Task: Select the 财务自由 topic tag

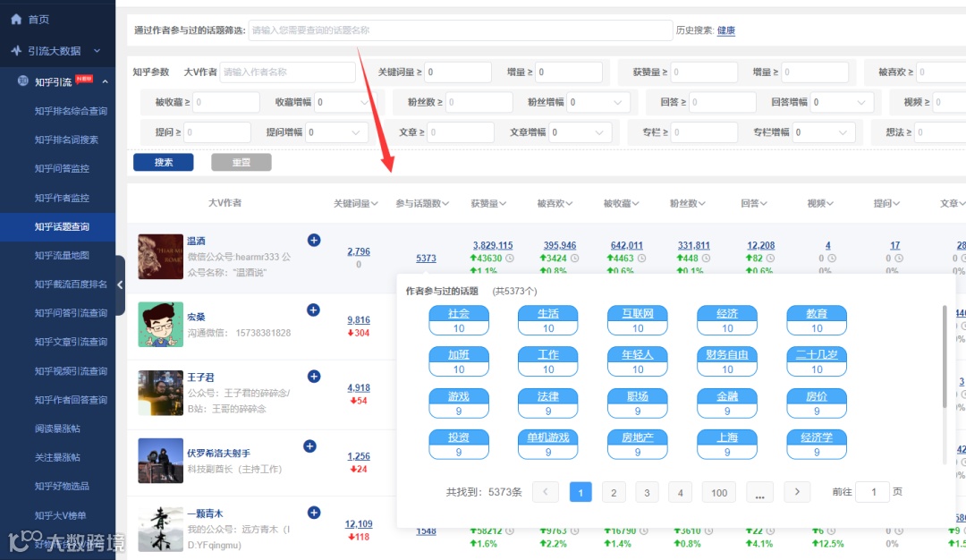Action: 727,361
